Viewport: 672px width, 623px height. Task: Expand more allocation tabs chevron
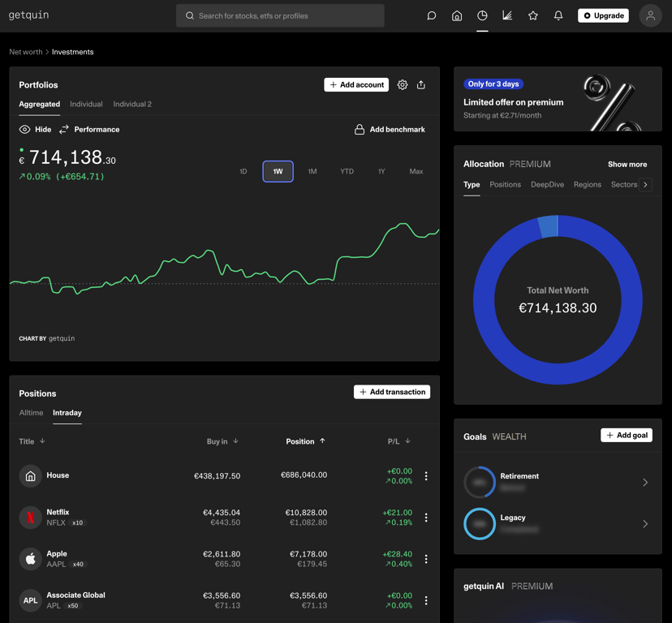pos(645,185)
